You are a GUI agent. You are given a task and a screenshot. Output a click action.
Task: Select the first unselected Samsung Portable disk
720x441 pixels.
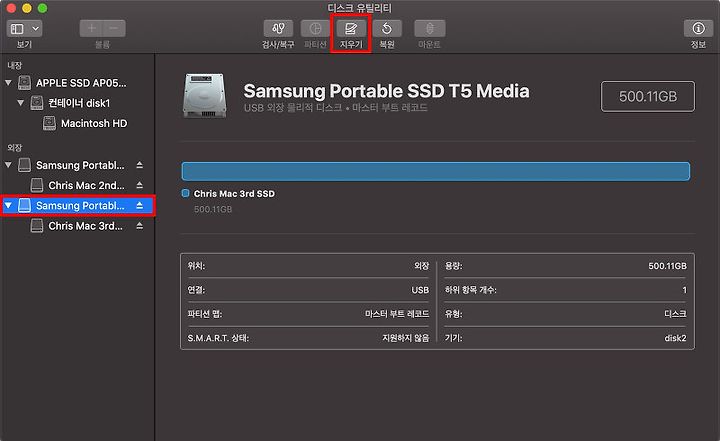pos(80,165)
